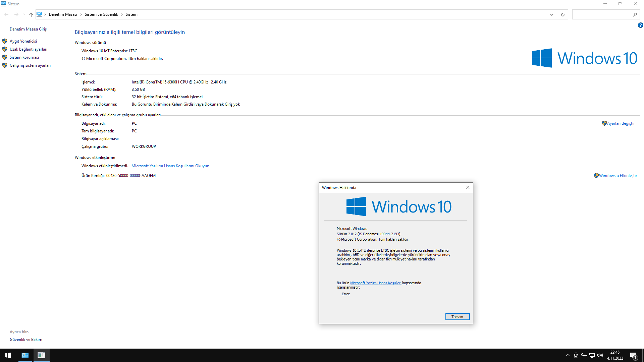The height and width of the screenshot is (362, 644).
Task: Open the notification center icon
Action: click(633, 355)
